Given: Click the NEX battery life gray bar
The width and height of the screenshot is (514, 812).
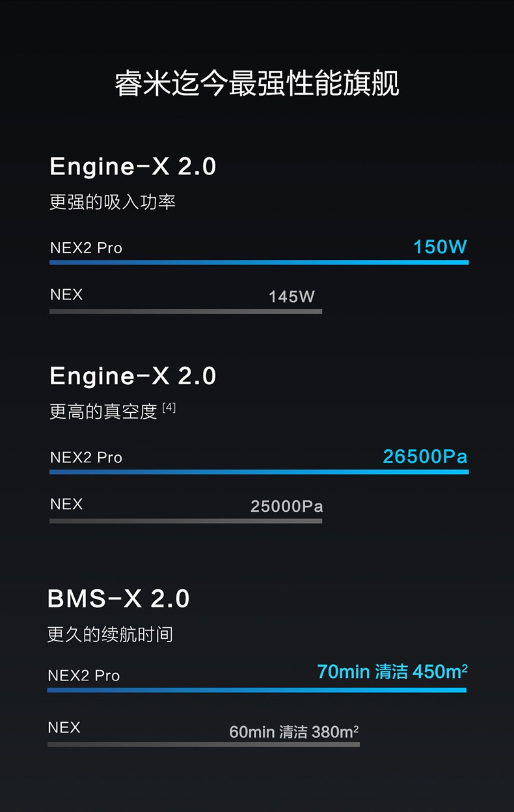Looking at the screenshot, I should (x=203, y=744).
